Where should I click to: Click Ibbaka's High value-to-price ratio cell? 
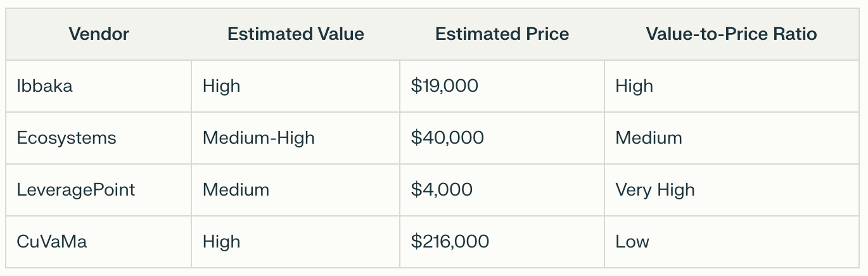pos(733,86)
